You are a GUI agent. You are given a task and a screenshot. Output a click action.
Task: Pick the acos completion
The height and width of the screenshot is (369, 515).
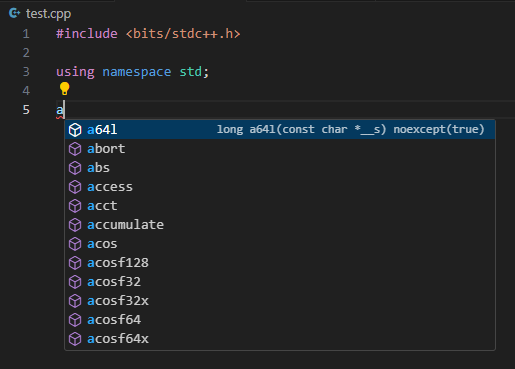click(x=280, y=244)
